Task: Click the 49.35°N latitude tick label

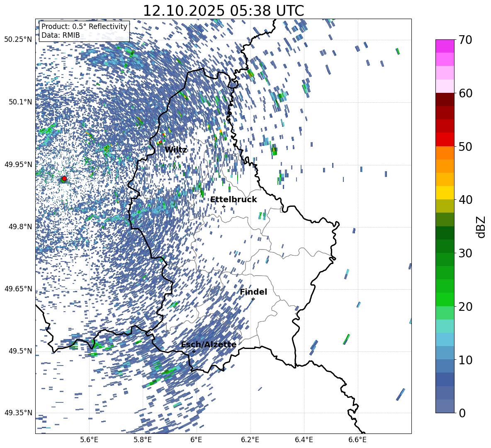Action: (18, 413)
